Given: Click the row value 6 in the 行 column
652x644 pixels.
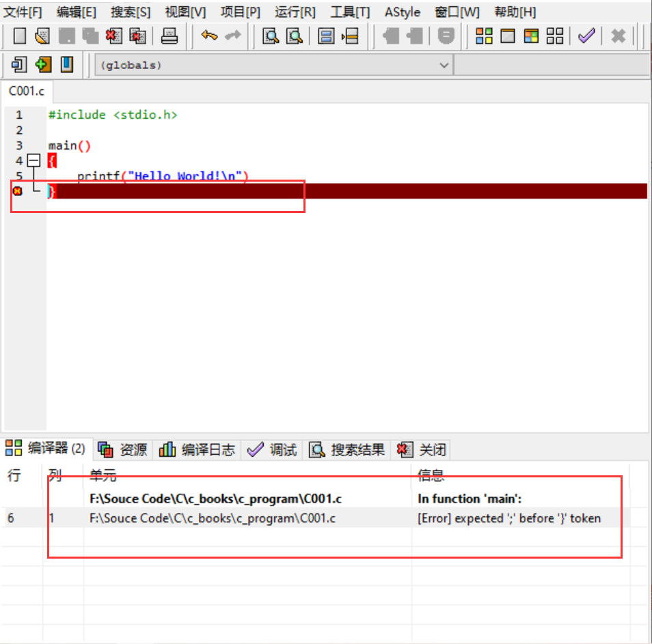Looking at the screenshot, I should [x=11, y=518].
